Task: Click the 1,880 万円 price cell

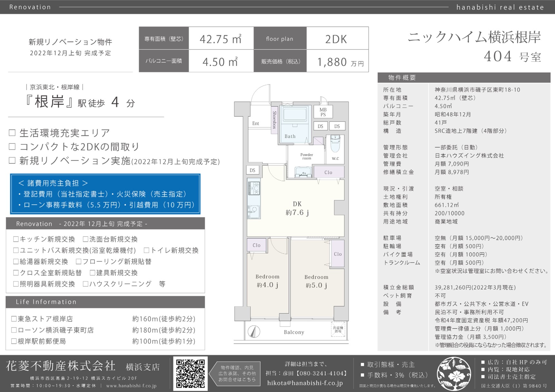Action: [x=338, y=61]
